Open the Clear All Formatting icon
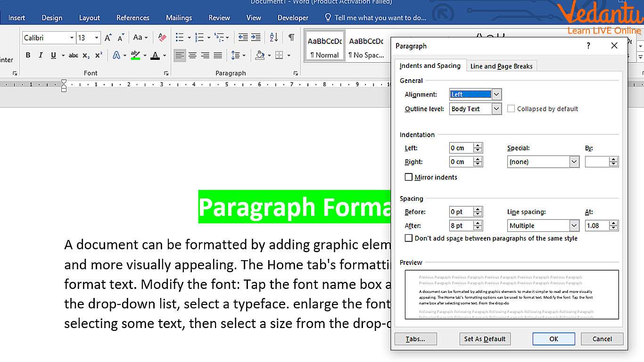Viewport: 644px width, 362px height. click(162, 38)
